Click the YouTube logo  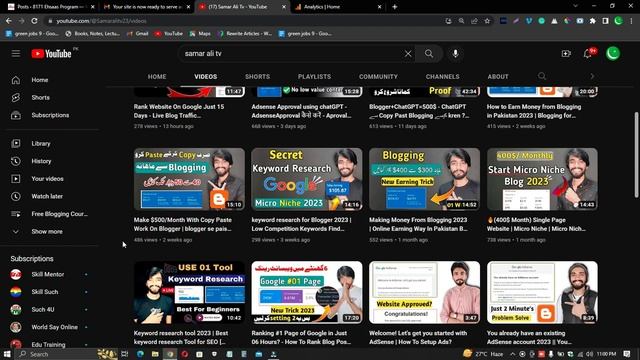(52, 53)
